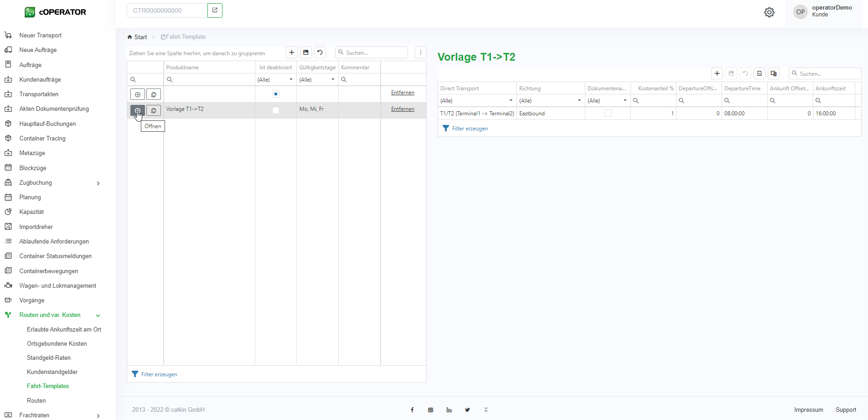Click open-container icon next to CTR number field

coord(215,10)
